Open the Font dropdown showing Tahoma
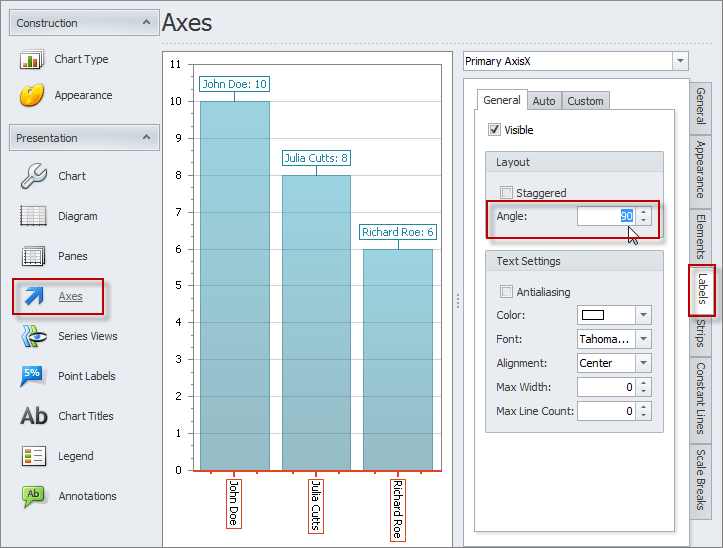This screenshot has height=548, width=723. click(643, 339)
